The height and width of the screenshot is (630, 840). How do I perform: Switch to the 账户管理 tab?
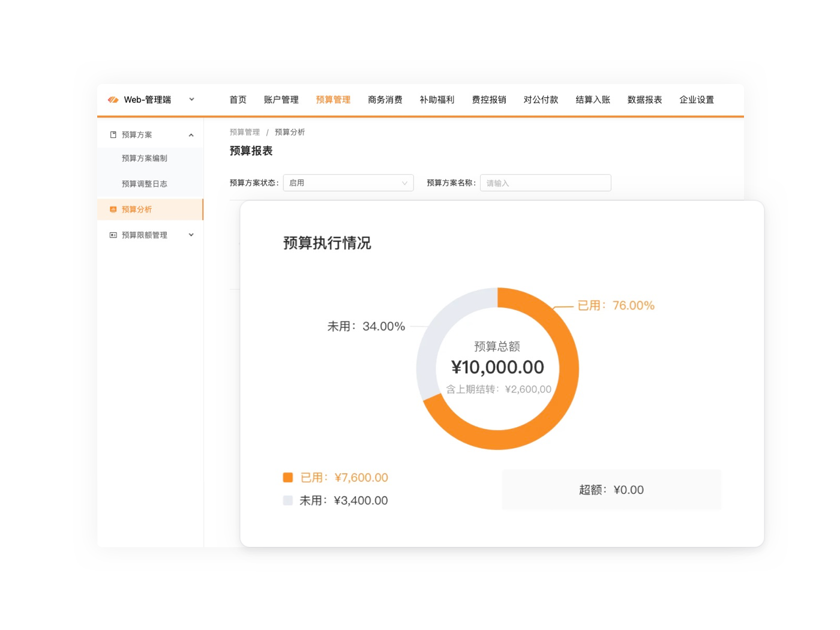[281, 100]
